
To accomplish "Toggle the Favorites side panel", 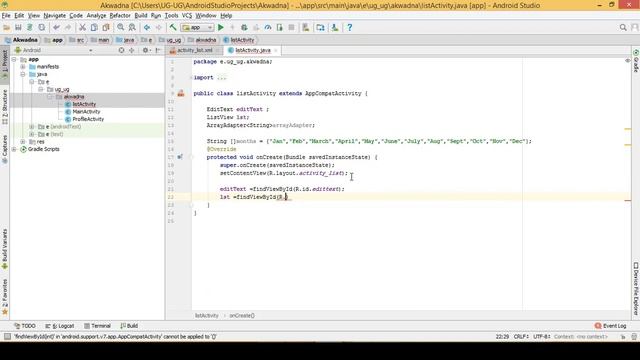I will (x=5, y=297).
